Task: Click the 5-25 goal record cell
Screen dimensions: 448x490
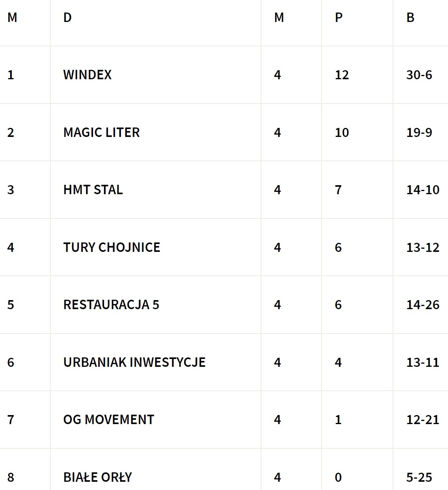Action: [x=419, y=477]
